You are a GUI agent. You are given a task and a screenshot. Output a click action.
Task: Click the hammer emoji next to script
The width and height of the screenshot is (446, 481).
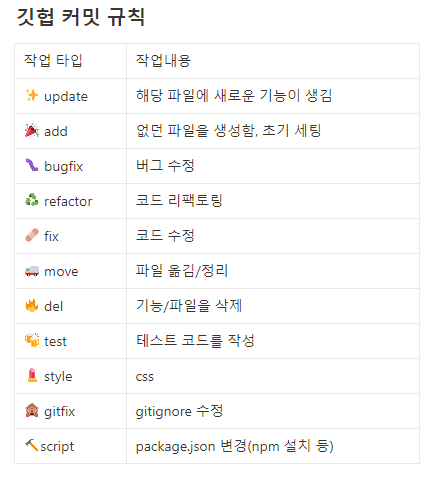(32, 445)
